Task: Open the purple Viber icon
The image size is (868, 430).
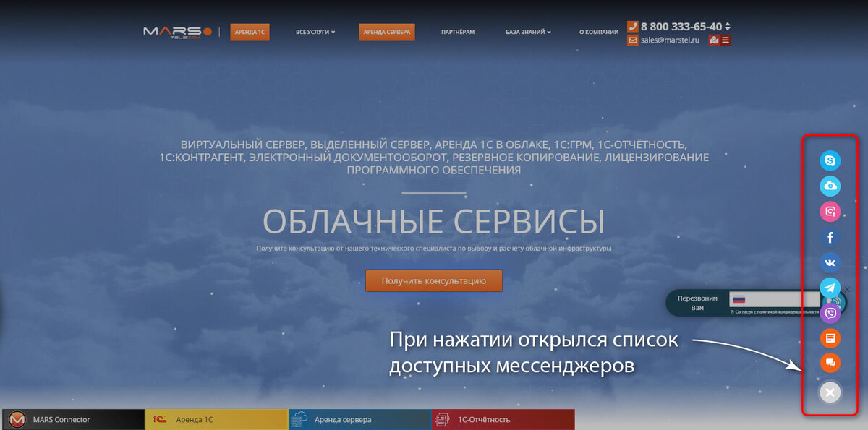Action: [830, 313]
